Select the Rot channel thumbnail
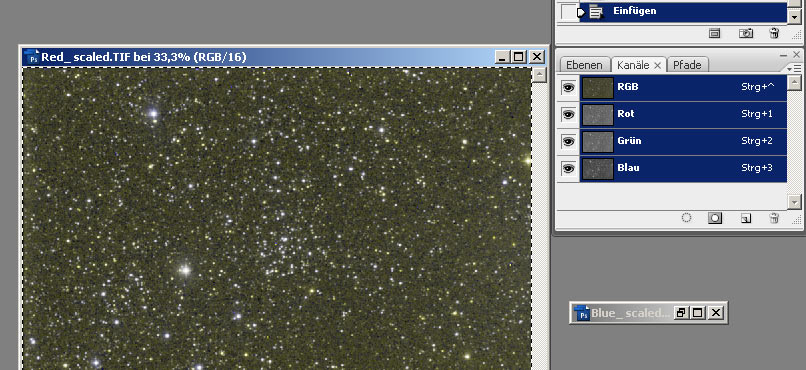This screenshot has height=370, width=806. point(598,115)
